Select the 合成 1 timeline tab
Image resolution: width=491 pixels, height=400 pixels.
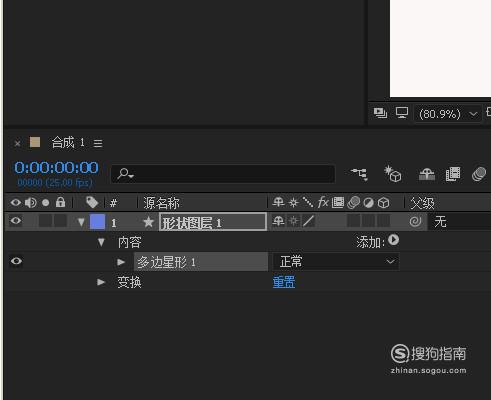click(x=68, y=143)
